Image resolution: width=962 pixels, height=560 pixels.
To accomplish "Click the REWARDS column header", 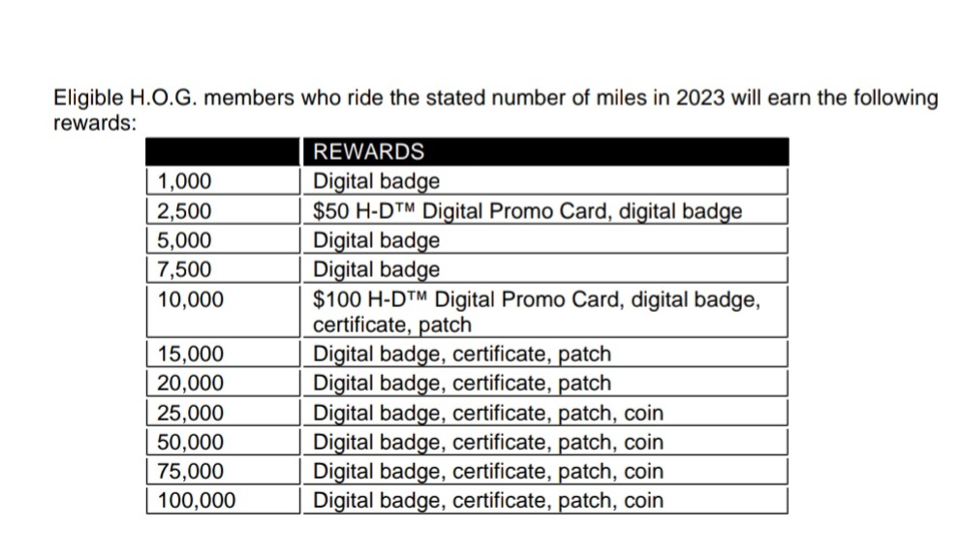I will pyautogui.click(x=546, y=151).
